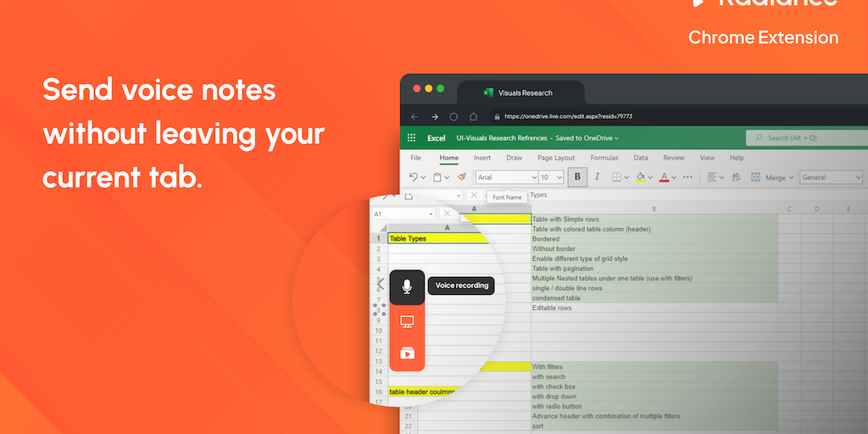
Task: Grab the dotted drag handle icon
Action: [380, 310]
